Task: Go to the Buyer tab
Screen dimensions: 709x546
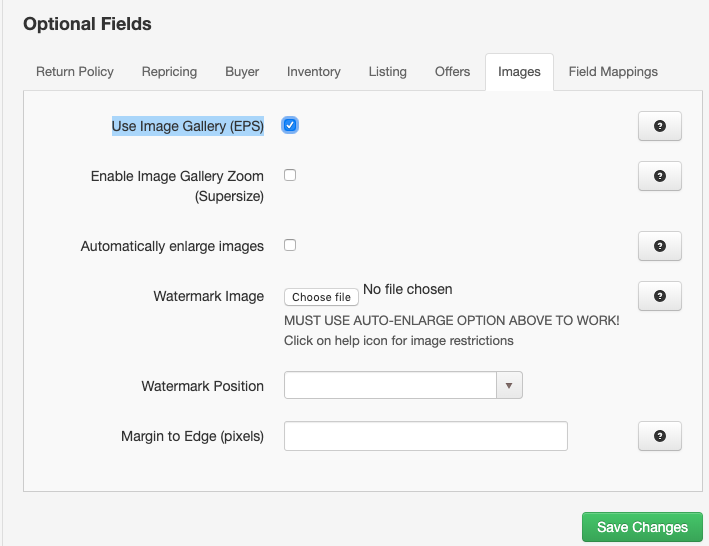Action: tap(242, 72)
